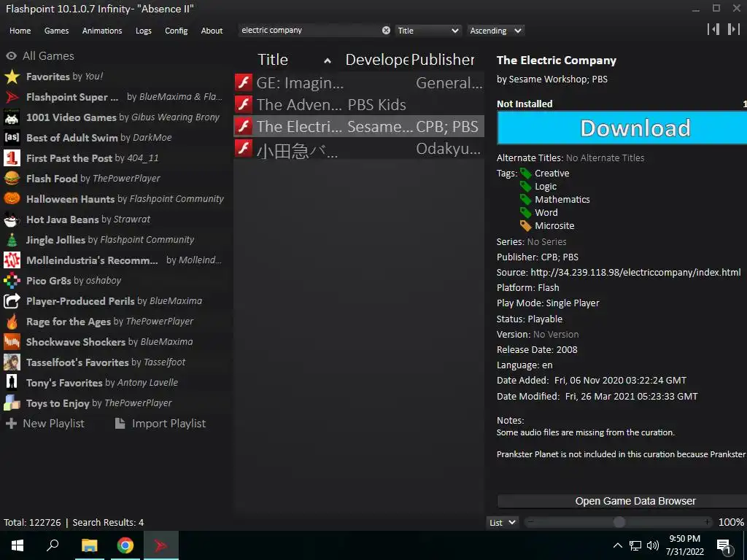The width and height of the screenshot is (747, 560).
Task: Click the Player-Produced Perils share icon
Action: (12, 301)
